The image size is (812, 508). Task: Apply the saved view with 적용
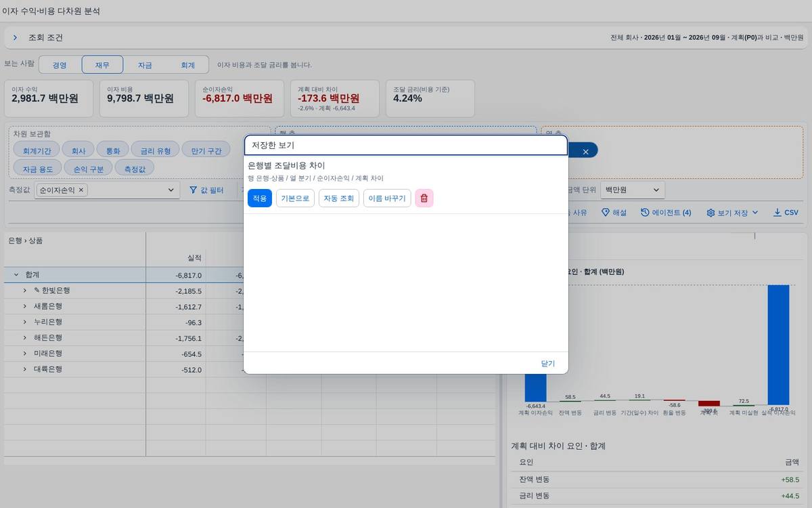[260, 198]
